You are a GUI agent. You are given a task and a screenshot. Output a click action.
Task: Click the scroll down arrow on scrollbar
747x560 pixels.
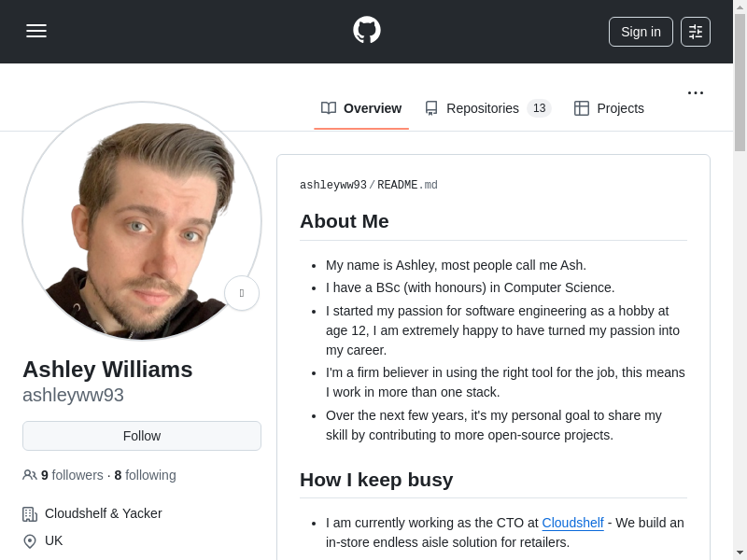coord(740,552)
